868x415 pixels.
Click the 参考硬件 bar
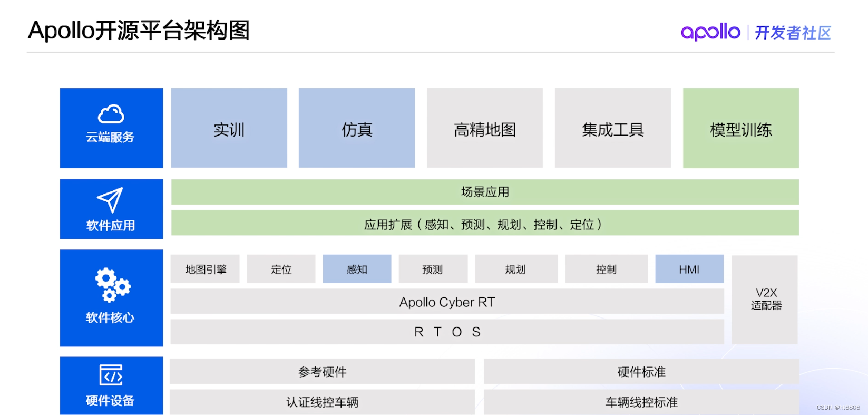322,372
